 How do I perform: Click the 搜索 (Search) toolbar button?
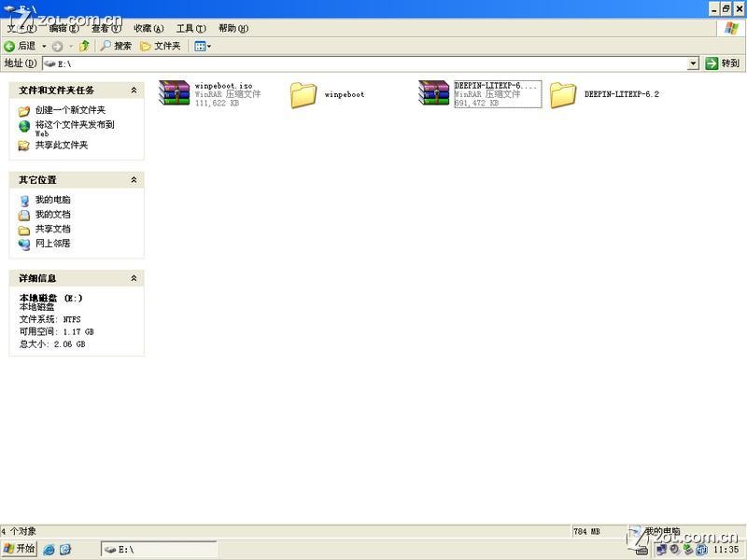point(116,46)
